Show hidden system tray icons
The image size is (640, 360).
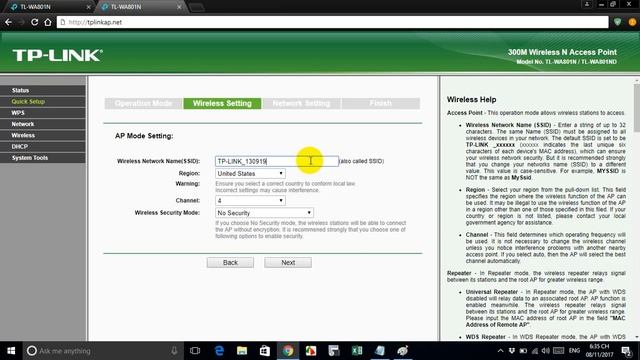pos(500,351)
